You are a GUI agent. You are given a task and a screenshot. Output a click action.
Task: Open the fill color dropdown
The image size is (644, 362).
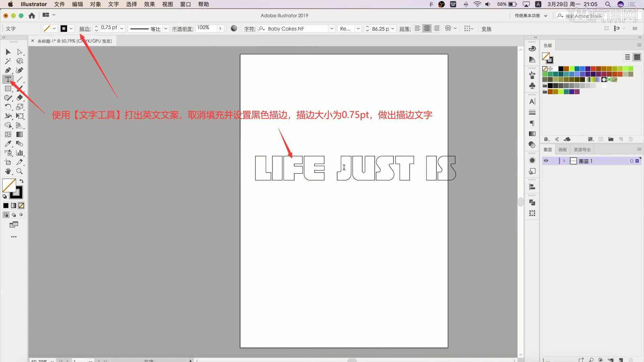pos(54,28)
